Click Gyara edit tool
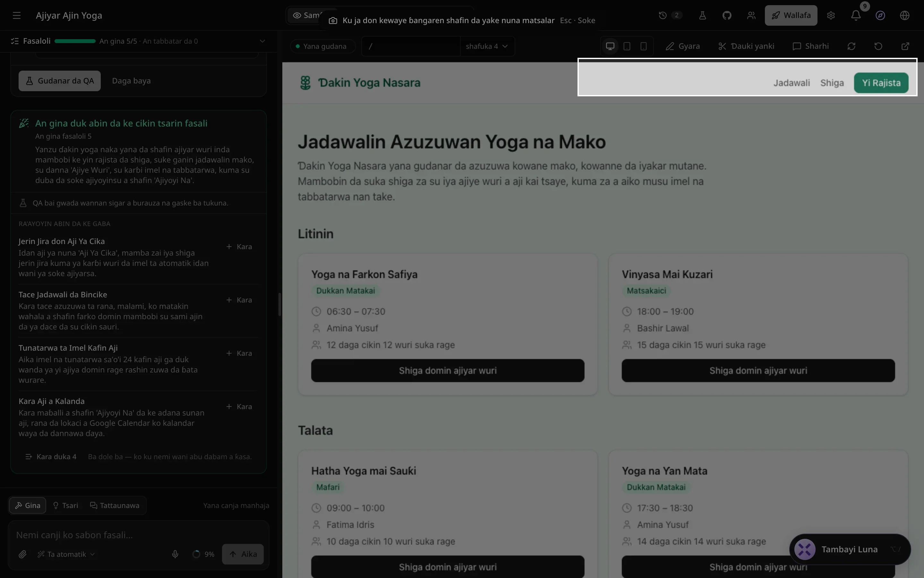 [x=682, y=46]
